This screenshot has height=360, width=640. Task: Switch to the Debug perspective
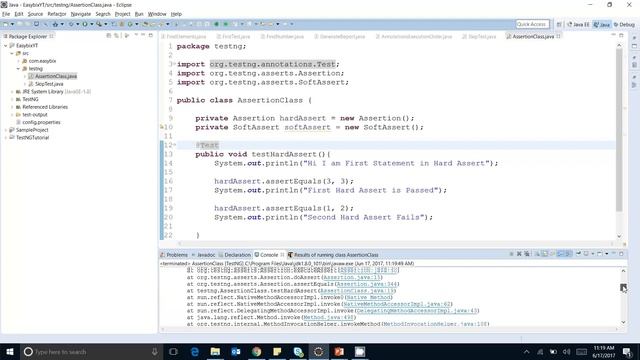click(x=624, y=24)
